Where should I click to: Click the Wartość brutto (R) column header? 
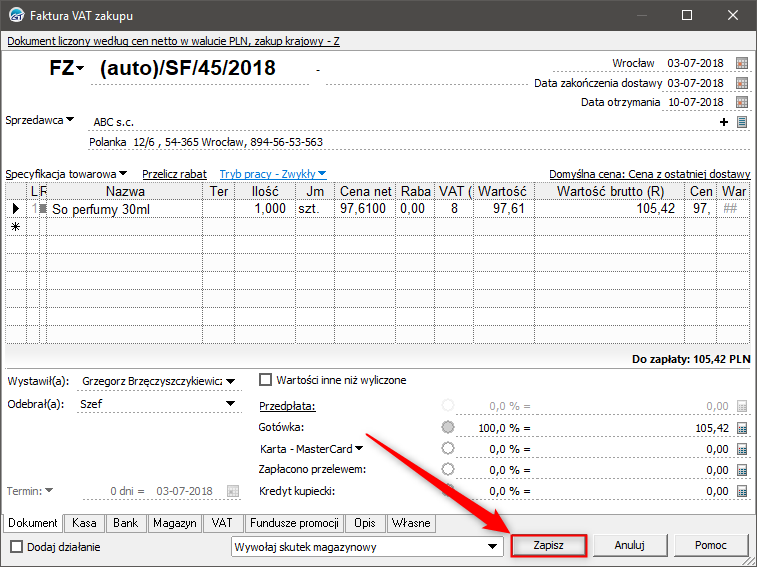click(x=609, y=191)
